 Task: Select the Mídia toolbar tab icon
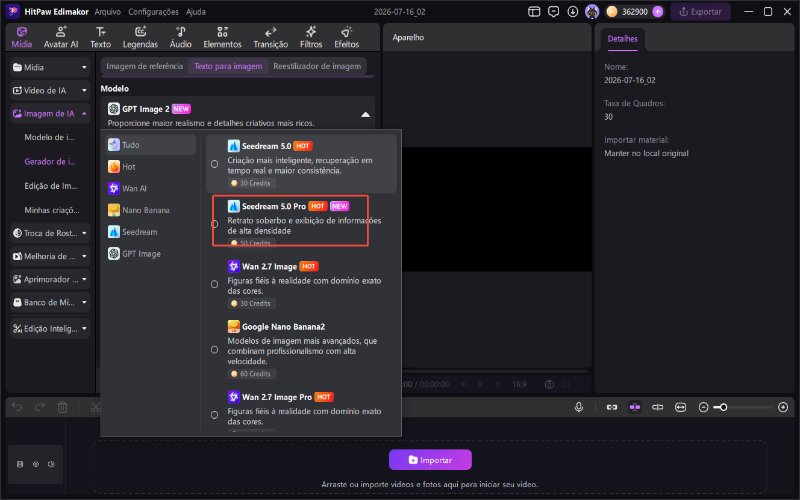[21, 32]
